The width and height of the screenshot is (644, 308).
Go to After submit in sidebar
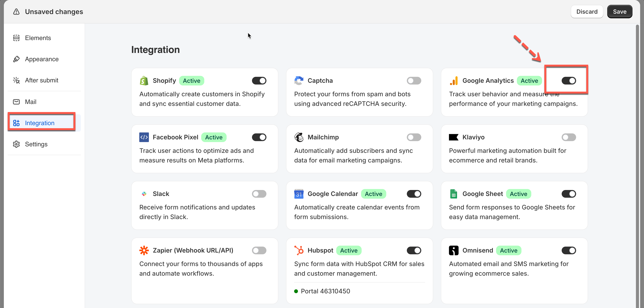[42, 80]
